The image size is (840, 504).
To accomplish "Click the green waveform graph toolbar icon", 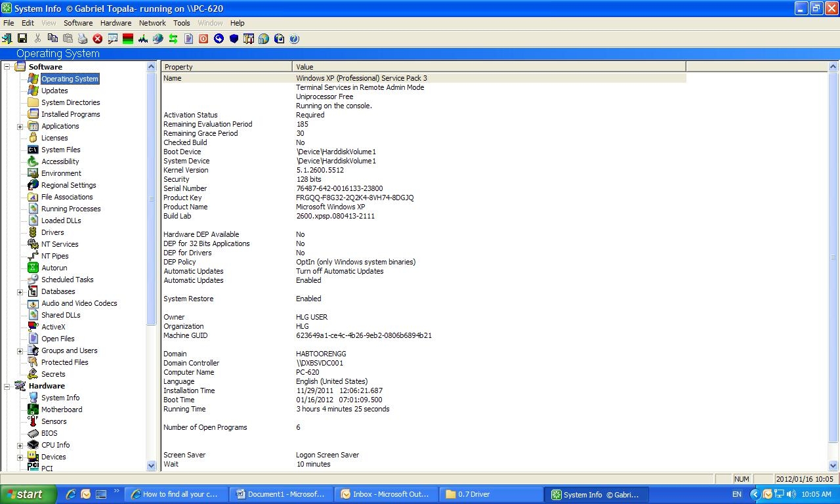I will (x=143, y=39).
